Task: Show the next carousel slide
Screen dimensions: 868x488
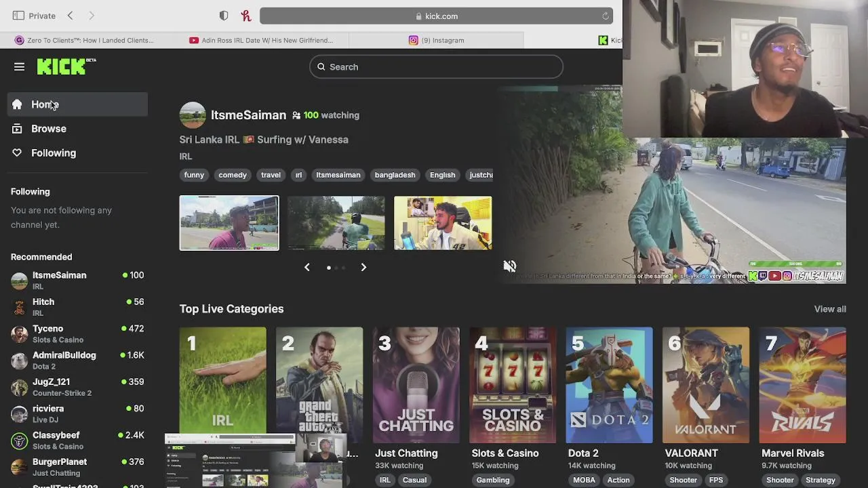Action: pyautogui.click(x=363, y=267)
